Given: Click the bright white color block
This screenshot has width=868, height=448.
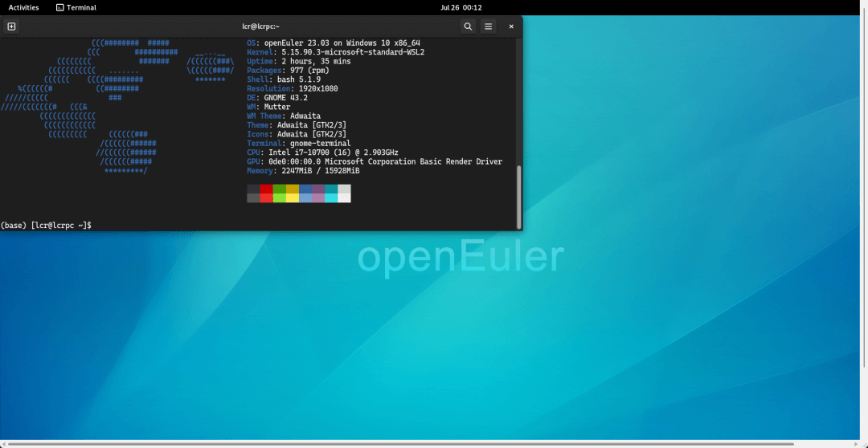Looking at the screenshot, I should (344, 198).
